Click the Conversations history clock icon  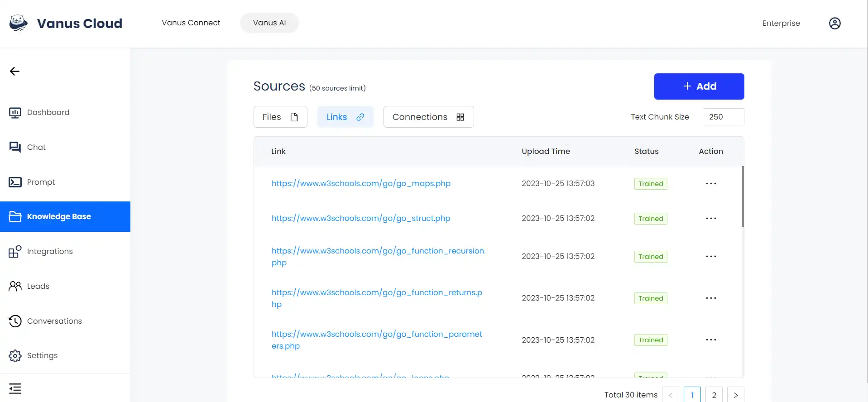15,321
